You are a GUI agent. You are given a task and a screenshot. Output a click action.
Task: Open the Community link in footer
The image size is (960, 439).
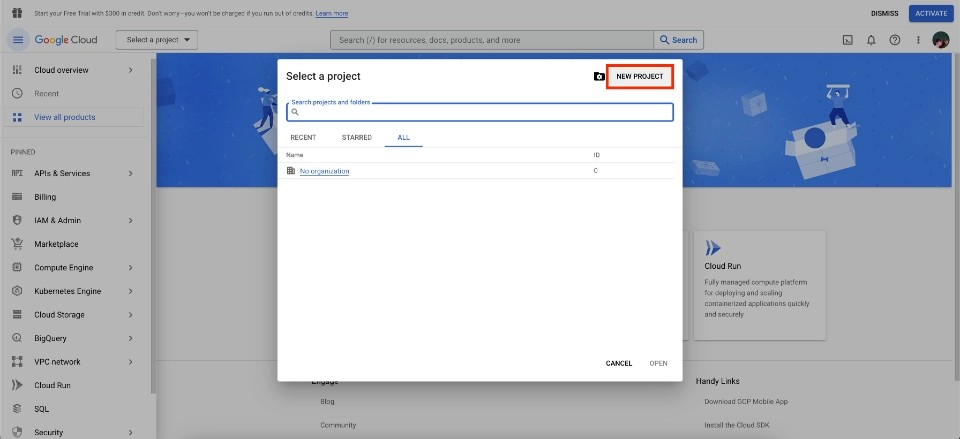click(x=338, y=425)
